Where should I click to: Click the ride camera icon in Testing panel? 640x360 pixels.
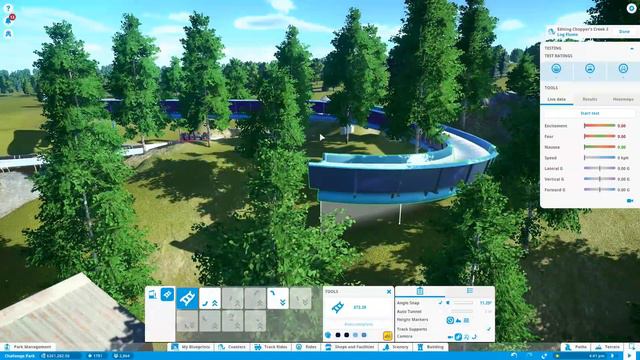pyautogui.click(x=630, y=200)
